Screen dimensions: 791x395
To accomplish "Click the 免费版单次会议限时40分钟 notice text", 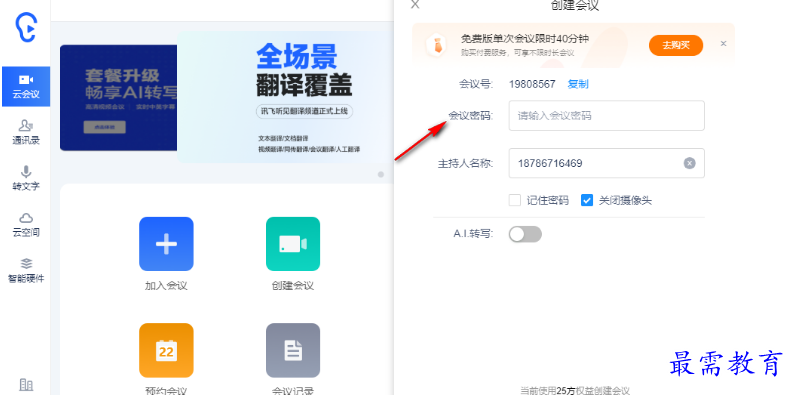I will coord(525,39).
